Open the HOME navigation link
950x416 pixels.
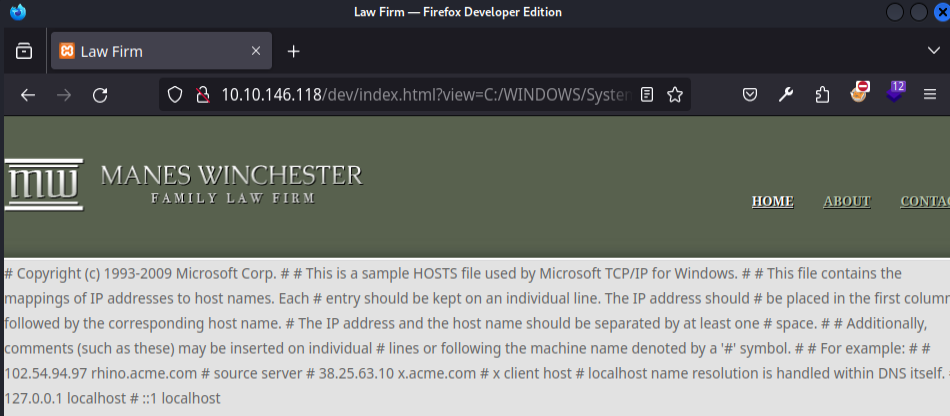point(772,202)
